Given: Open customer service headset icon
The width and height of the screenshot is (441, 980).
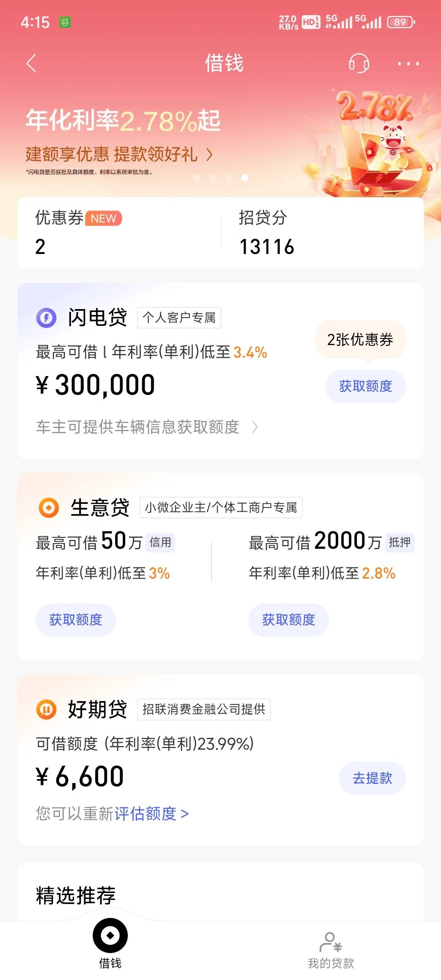Looking at the screenshot, I should (359, 63).
